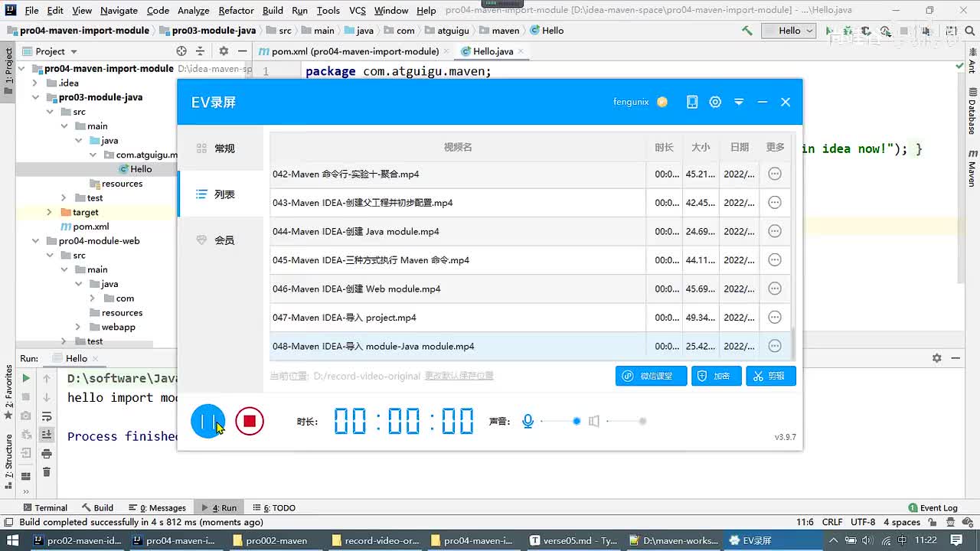
Task: Open Project panel settings gear
Action: pos(224,51)
